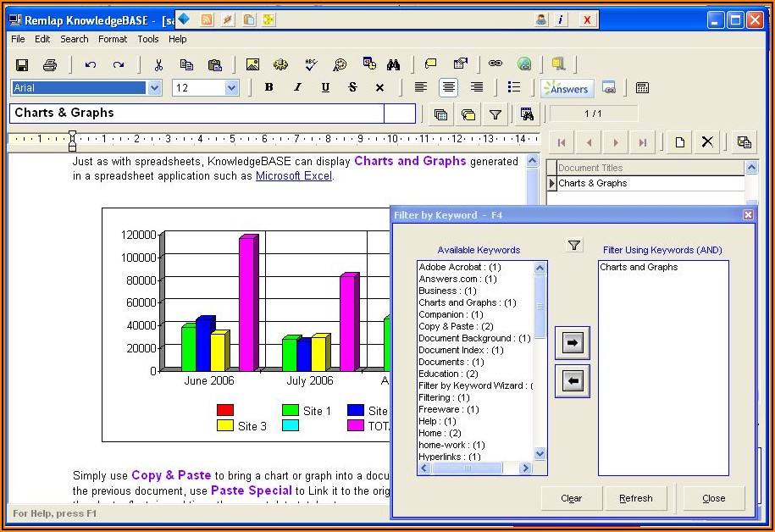Select the Charts & Graphs document title

(x=593, y=183)
